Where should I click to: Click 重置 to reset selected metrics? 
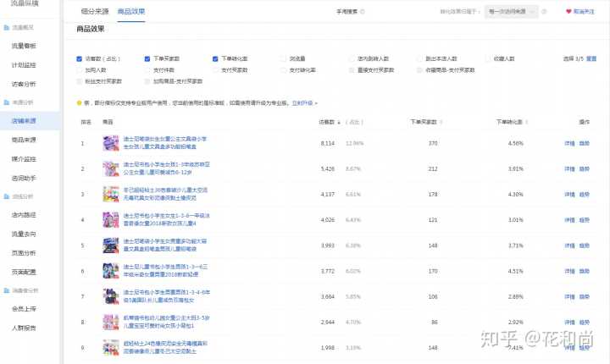coord(591,59)
